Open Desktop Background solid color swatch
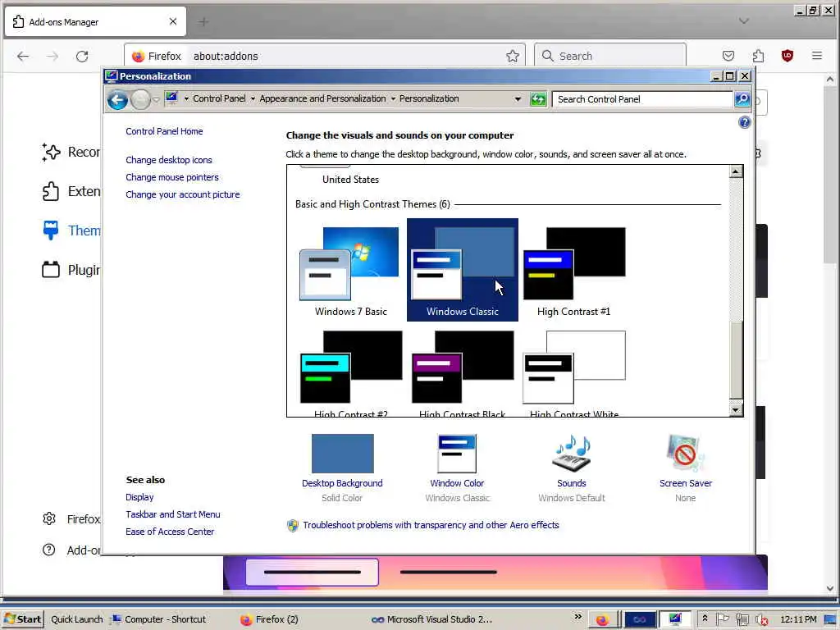This screenshot has height=630, width=840. (x=342, y=453)
